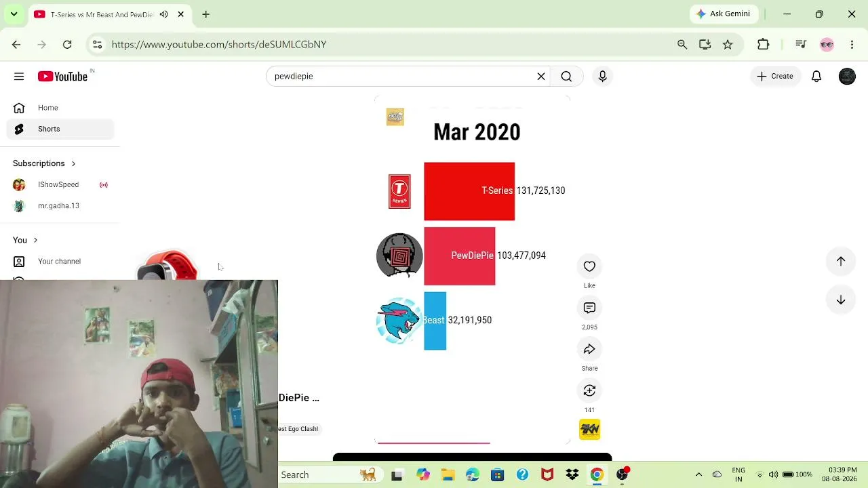
Task: Click the zoom indicator in address bar
Action: pyautogui.click(x=682, y=44)
